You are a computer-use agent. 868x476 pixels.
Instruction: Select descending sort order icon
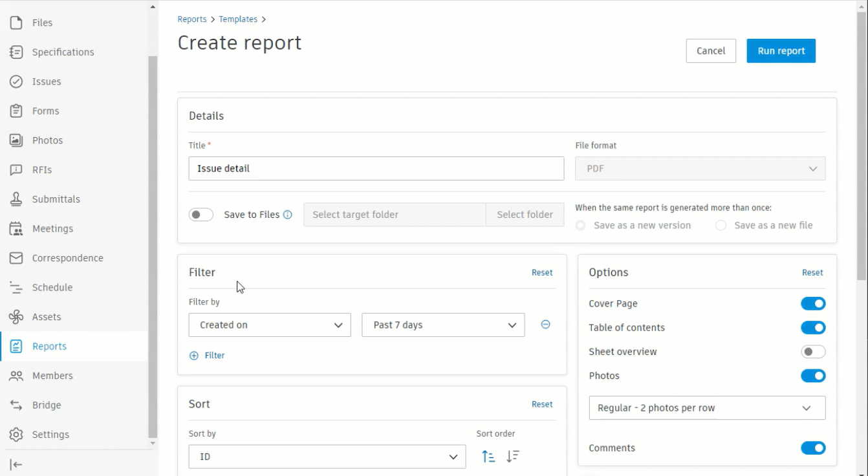click(x=513, y=457)
